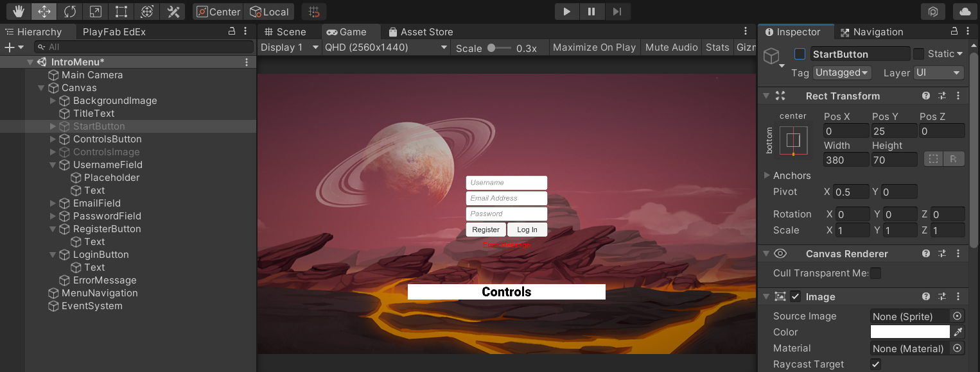Viewport: 980px width, 372px height.
Task: Toggle StartButton active checkbox
Action: pyautogui.click(x=800, y=54)
